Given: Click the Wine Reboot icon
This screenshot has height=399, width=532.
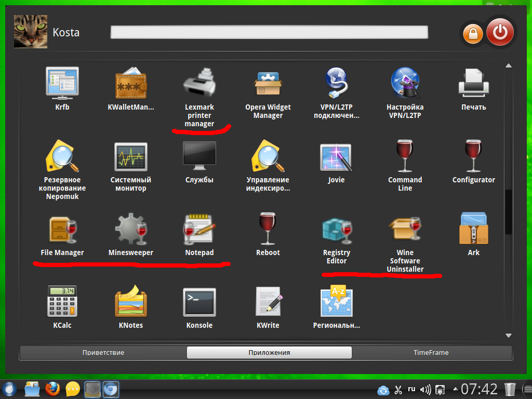Looking at the screenshot, I should [x=268, y=229].
